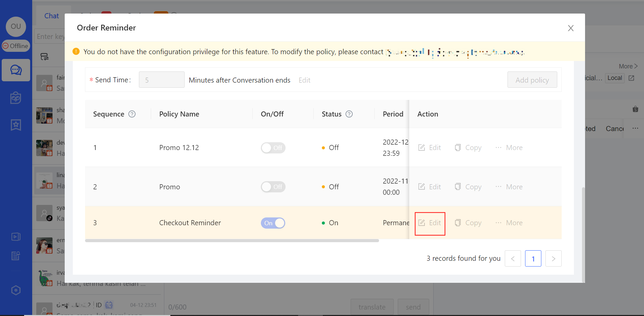
Task: Open the external link icon beside Local
Action: (631, 78)
